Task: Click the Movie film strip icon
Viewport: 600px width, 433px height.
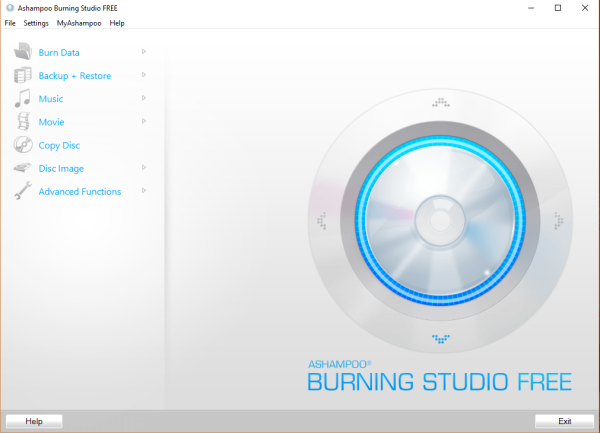Action: coord(23,121)
